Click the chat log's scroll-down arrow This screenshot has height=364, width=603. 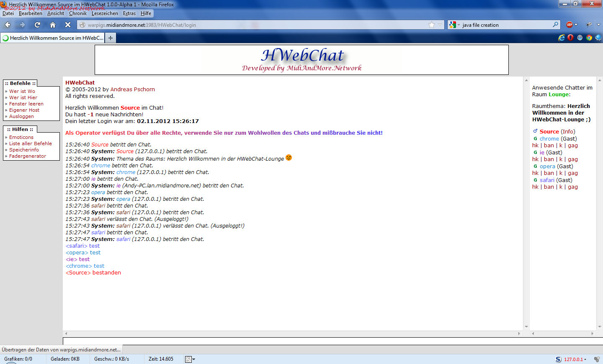(526, 327)
